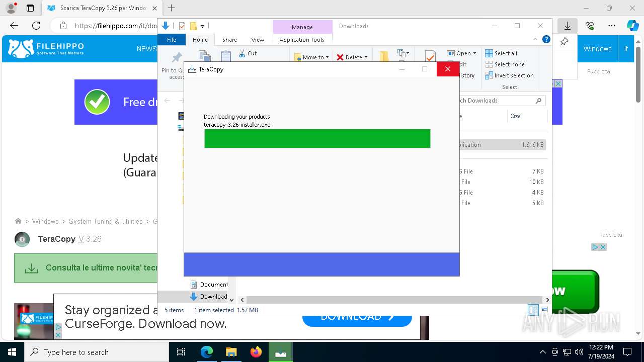Open NEWS menu on FileHippo
644x362 pixels.
click(x=146, y=49)
